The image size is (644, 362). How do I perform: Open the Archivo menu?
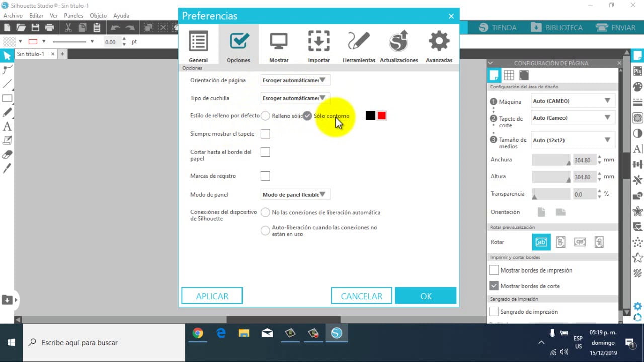tap(13, 16)
